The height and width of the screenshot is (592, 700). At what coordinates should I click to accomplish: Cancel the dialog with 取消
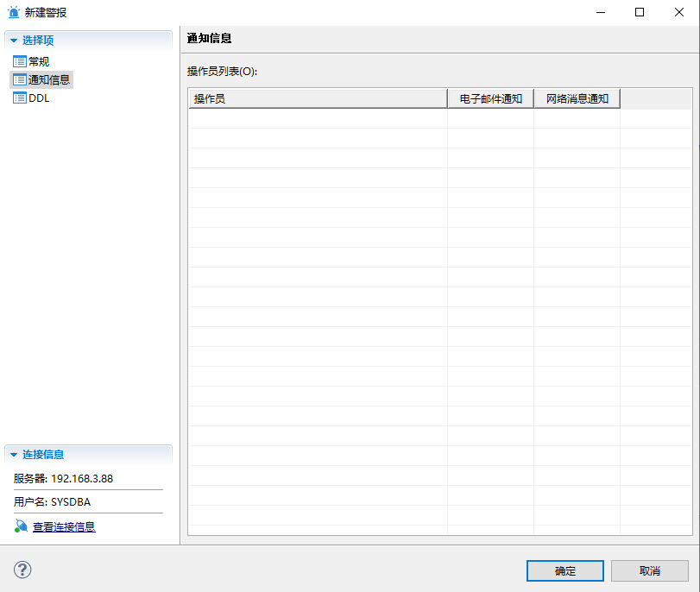(x=650, y=571)
